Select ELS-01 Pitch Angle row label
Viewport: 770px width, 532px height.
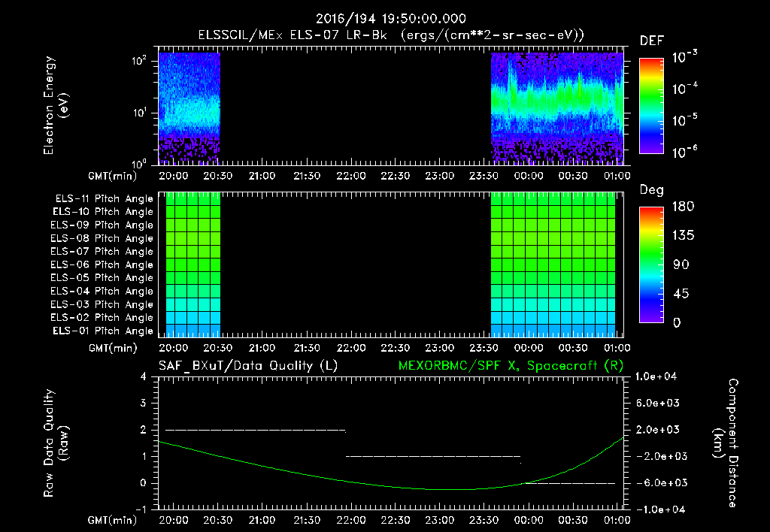103,331
